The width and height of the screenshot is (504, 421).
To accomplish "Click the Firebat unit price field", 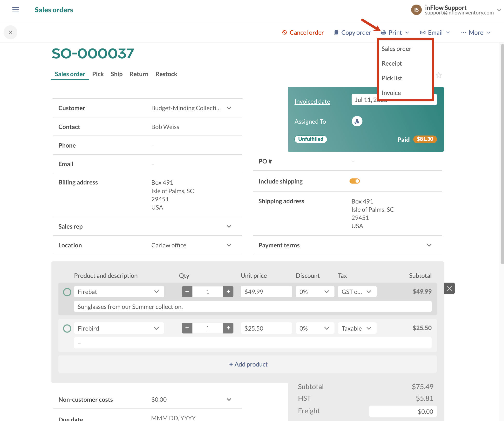I will [266, 292].
